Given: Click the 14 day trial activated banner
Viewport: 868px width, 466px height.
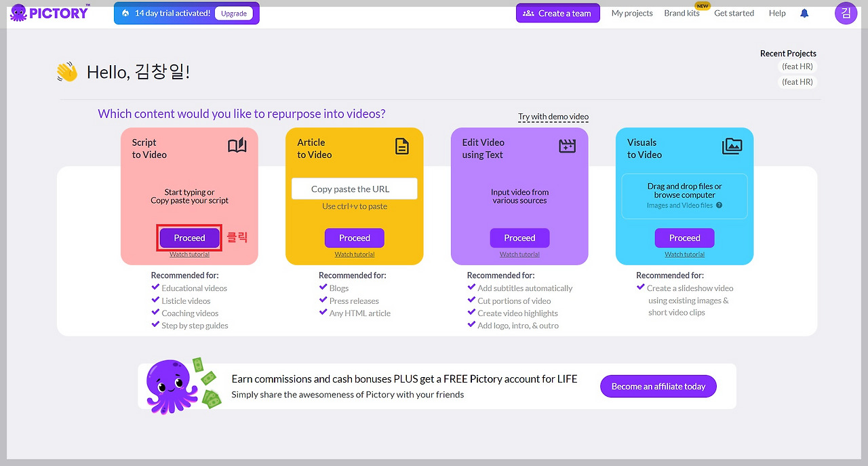Looking at the screenshot, I should click(186, 14).
